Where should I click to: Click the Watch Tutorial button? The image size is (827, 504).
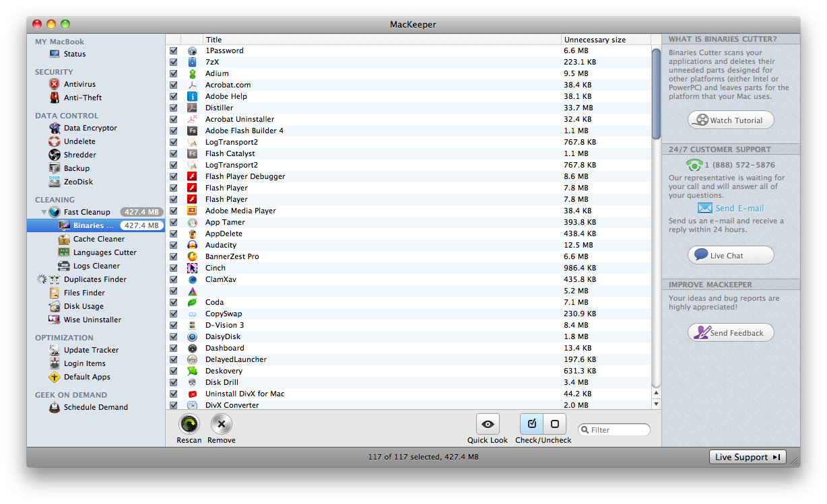point(731,120)
